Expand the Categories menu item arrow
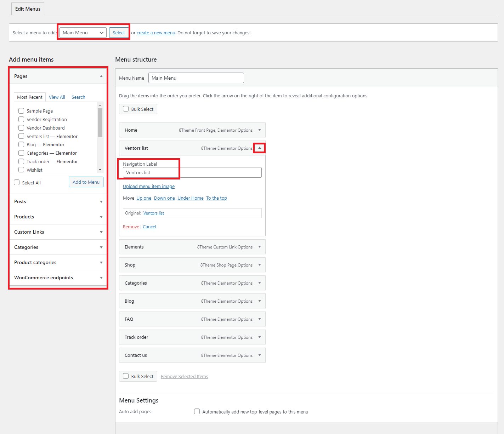This screenshot has height=434, width=504. (260, 283)
